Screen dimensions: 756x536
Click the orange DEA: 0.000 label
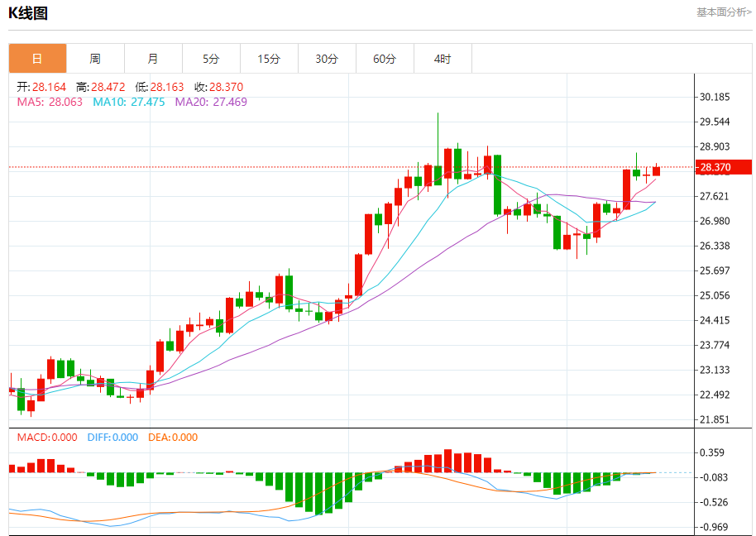coord(173,438)
